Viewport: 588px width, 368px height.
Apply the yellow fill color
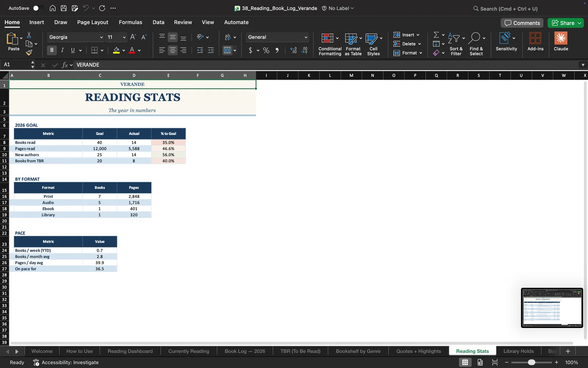pyautogui.click(x=116, y=50)
